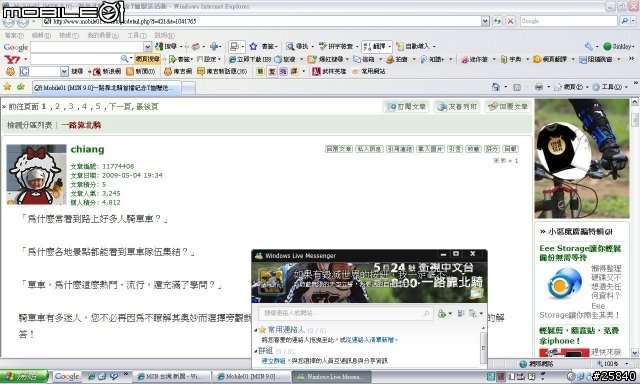Click the Yahoo 信箱 mail icon
Viewport: 640px width, 384px height.
pos(357,60)
